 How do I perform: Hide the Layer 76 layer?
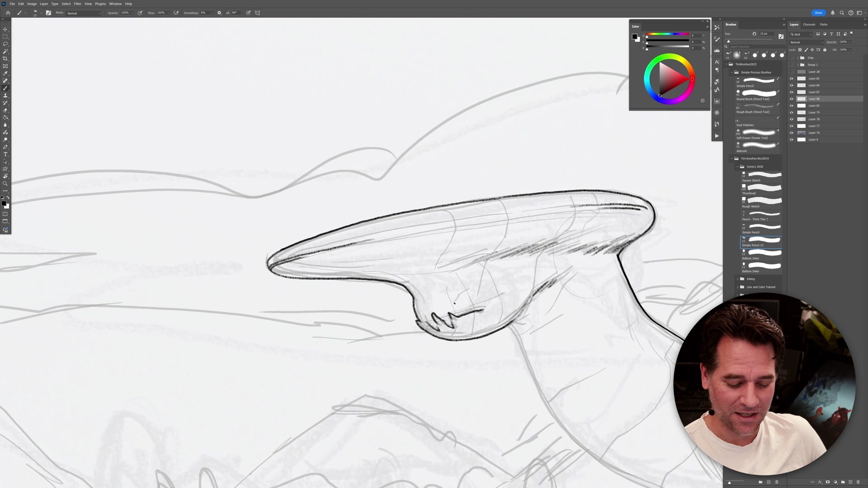(792, 132)
